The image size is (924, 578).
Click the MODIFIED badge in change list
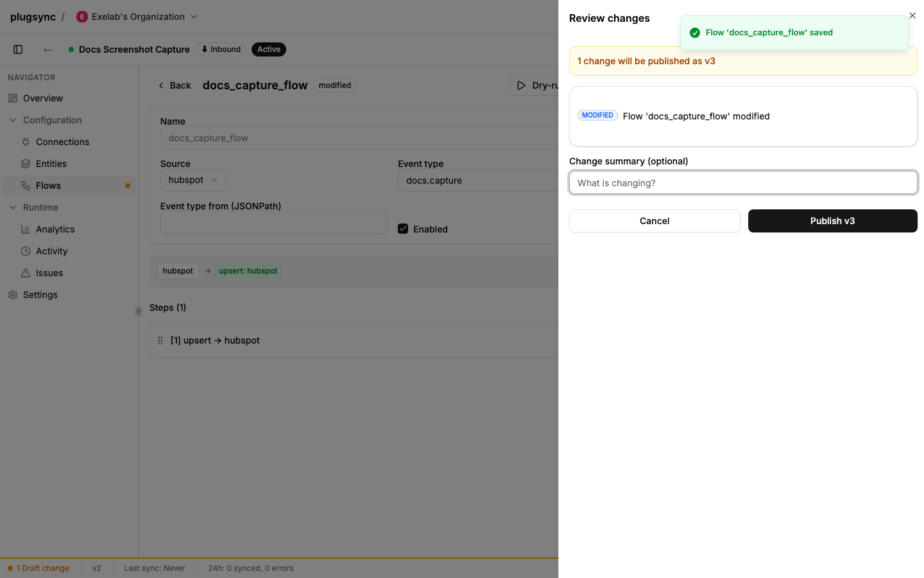pyautogui.click(x=597, y=116)
